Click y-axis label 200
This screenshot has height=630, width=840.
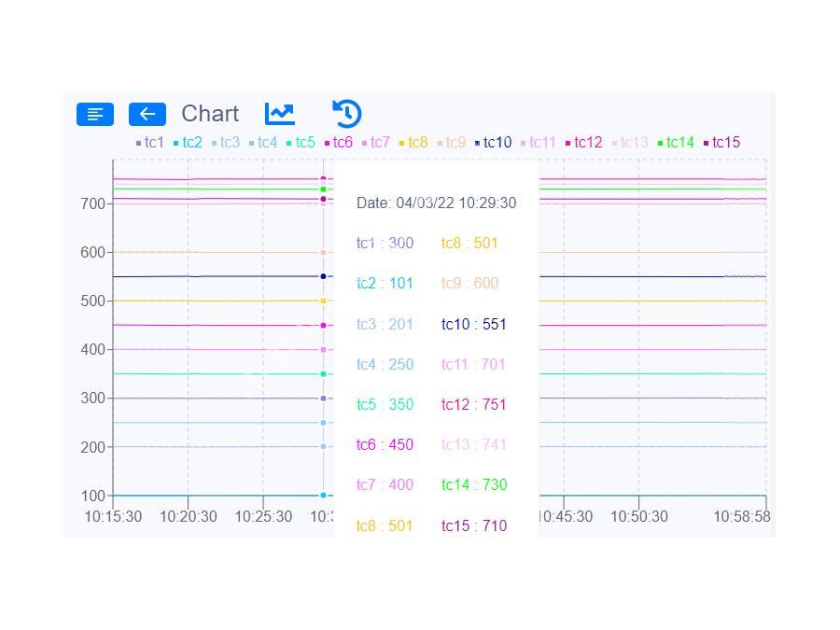click(x=92, y=447)
